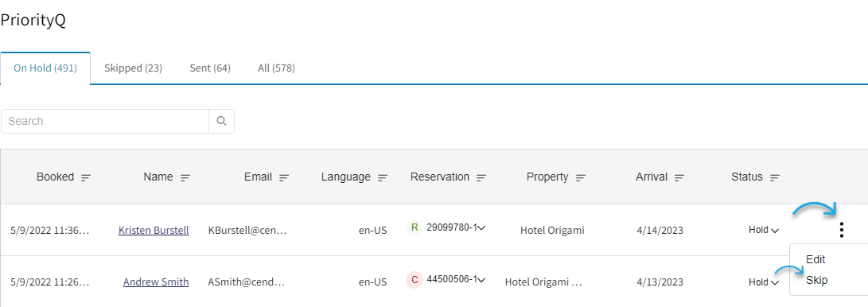868x307 pixels.
Task: Choose Skip from the context menu
Action: (x=816, y=281)
